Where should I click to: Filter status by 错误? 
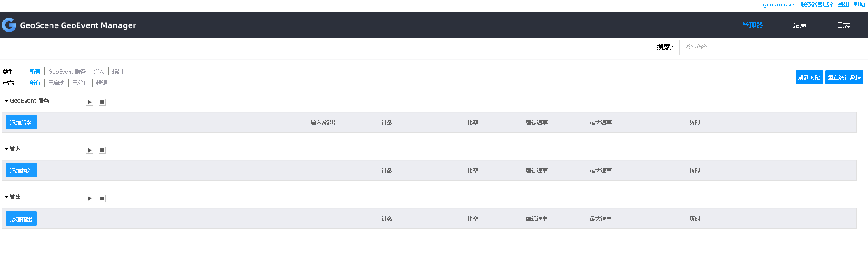click(x=101, y=83)
